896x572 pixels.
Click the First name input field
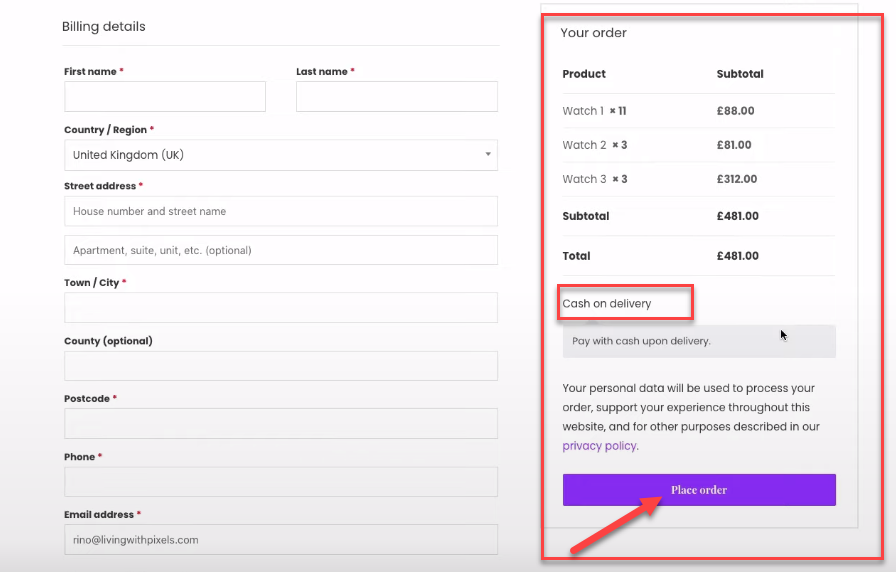(165, 96)
